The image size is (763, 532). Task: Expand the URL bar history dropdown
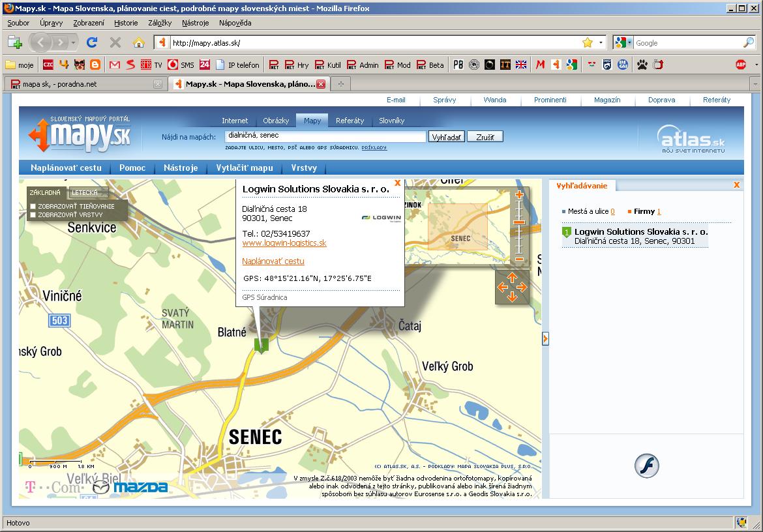tap(601, 42)
